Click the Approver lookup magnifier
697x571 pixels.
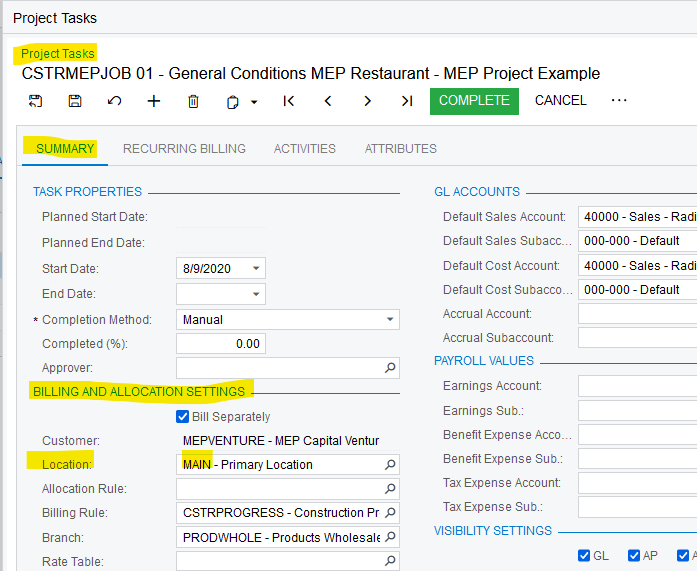(390, 367)
